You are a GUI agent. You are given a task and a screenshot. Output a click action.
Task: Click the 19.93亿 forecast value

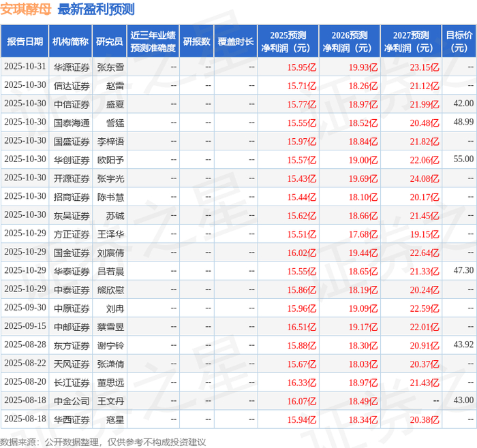click(x=363, y=67)
